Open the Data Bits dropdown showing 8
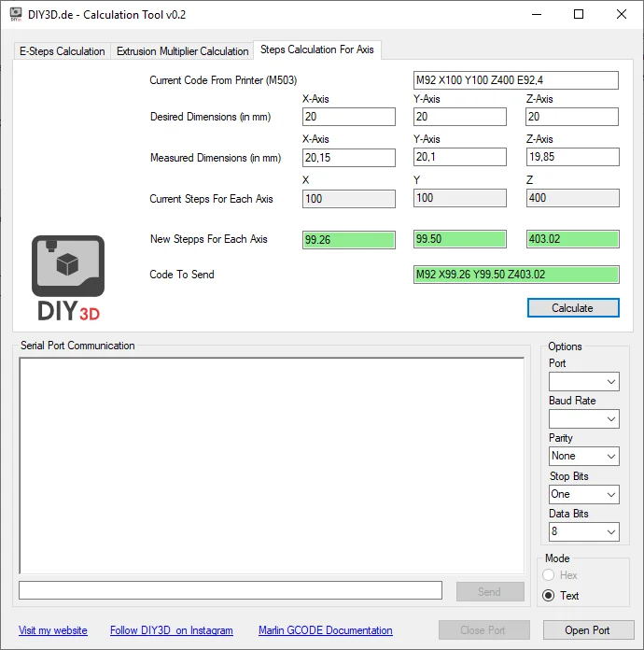644x650 pixels. click(584, 531)
